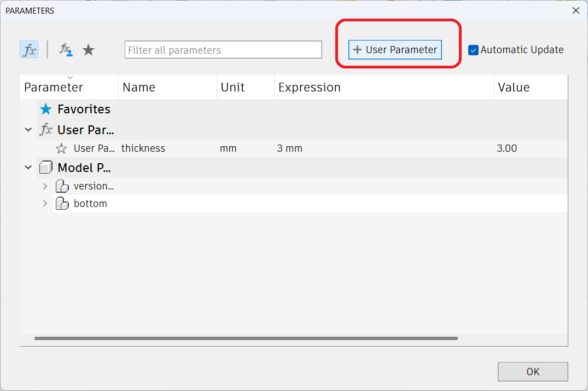This screenshot has height=391, width=588.
Task: Click the fx all parameters filter icon
Action: coord(30,50)
